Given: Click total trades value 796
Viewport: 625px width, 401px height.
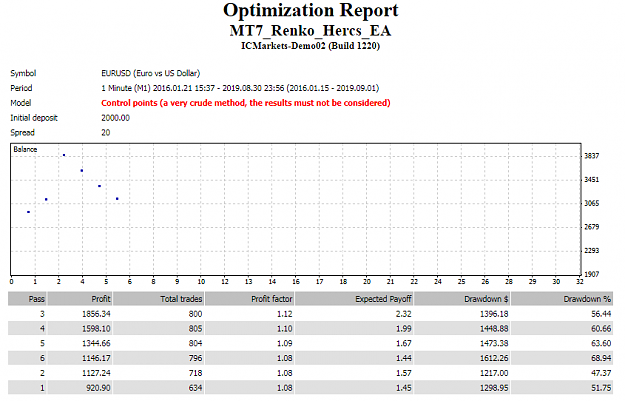Looking at the screenshot, I should click(x=195, y=358).
